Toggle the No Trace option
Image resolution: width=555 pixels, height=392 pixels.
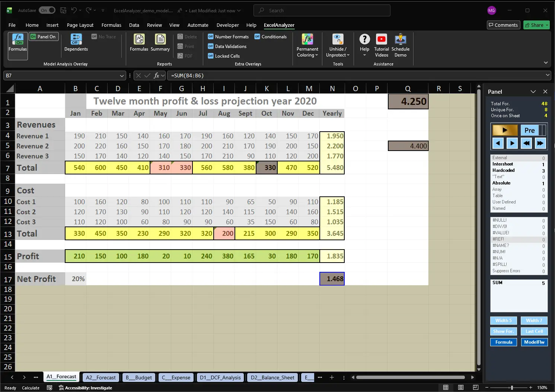coord(103,37)
